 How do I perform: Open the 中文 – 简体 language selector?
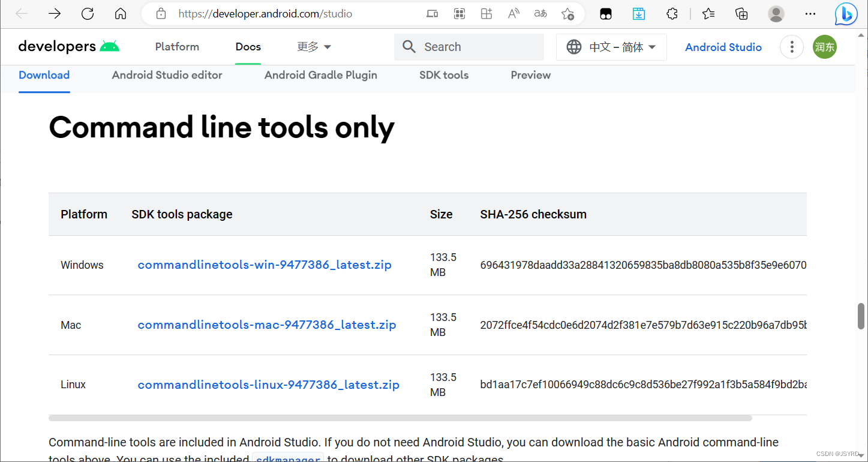tap(611, 47)
